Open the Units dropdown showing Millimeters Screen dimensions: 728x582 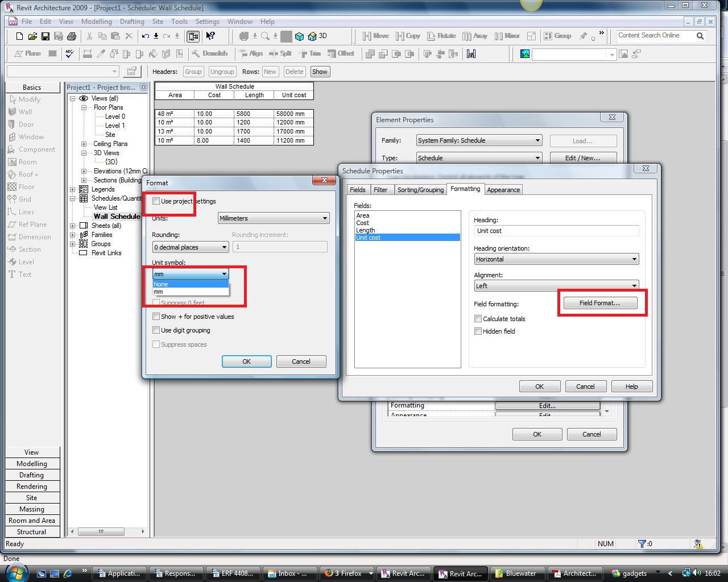click(274, 218)
